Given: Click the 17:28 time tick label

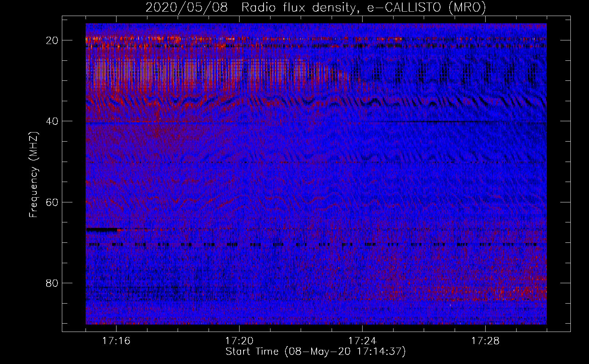Looking at the screenshot, I should coord(485,341).
